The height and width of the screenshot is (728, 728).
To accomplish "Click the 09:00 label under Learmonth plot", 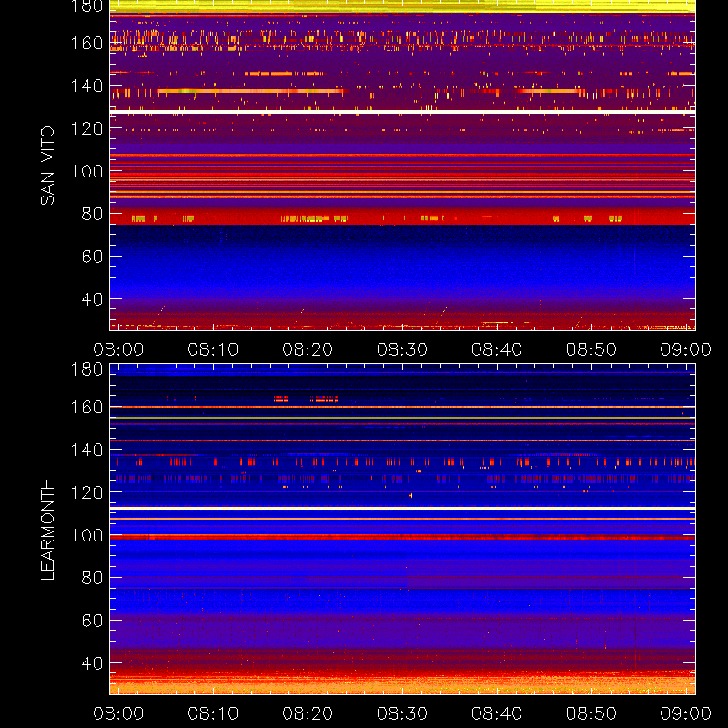I will [686, 713].
